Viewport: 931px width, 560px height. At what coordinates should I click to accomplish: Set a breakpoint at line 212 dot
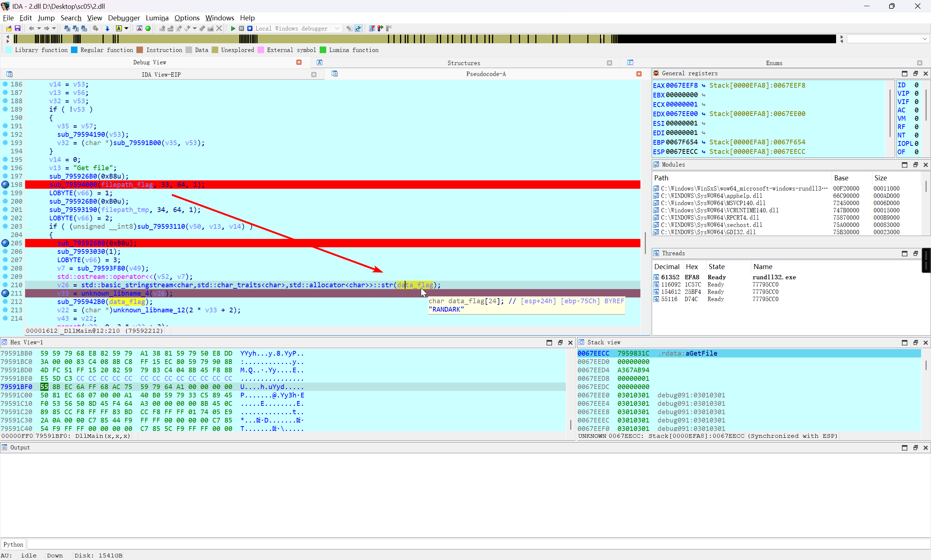click(5, 301)
